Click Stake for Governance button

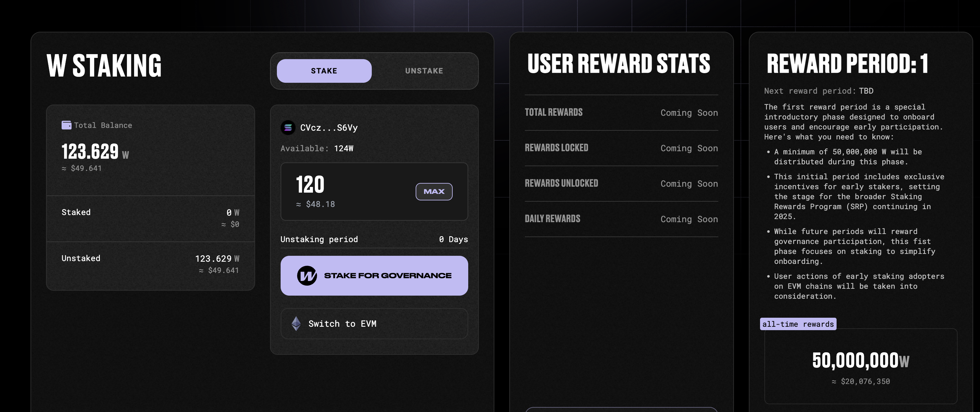pyautogui.click(x=374, y=276)
